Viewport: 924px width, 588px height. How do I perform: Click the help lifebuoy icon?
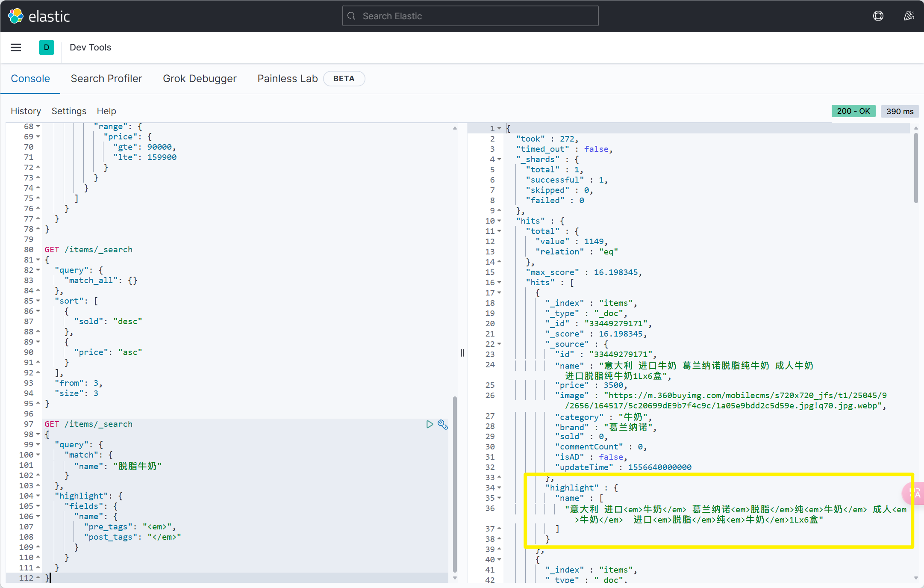(x=878, y=16)
